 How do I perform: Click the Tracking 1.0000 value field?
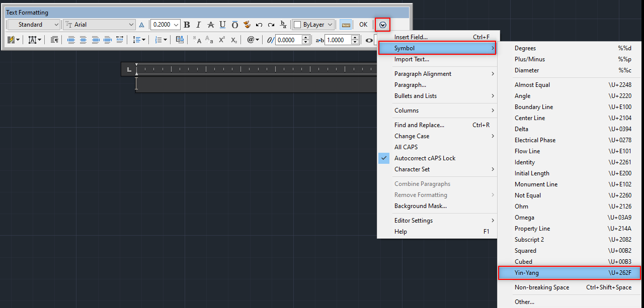click(x=338, y=40)
